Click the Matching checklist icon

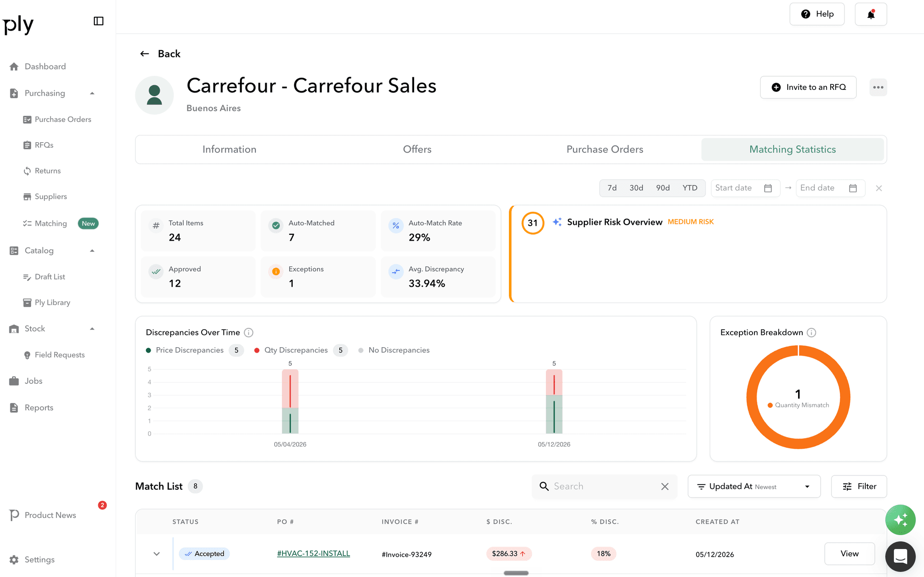click(x=27, y=223)
